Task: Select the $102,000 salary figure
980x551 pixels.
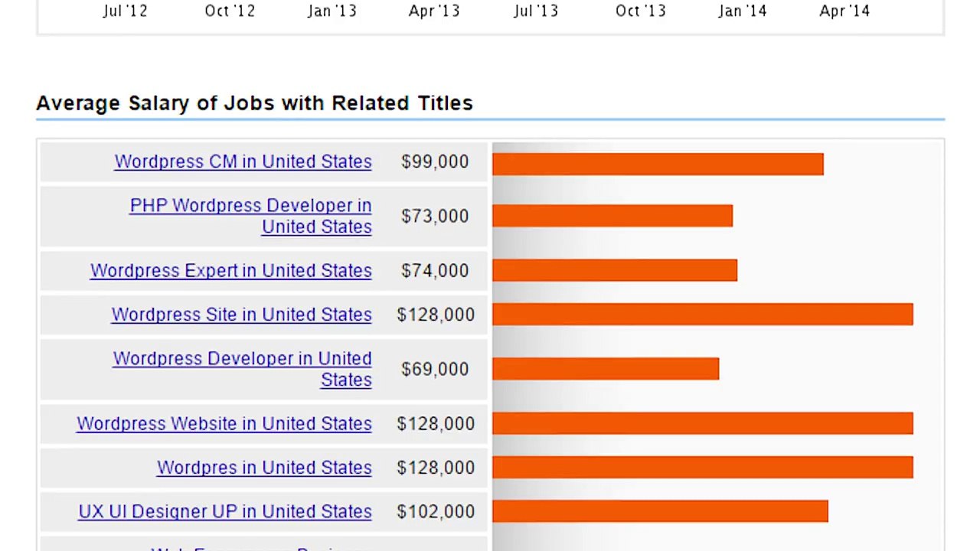Action: (x=435, y=511)
